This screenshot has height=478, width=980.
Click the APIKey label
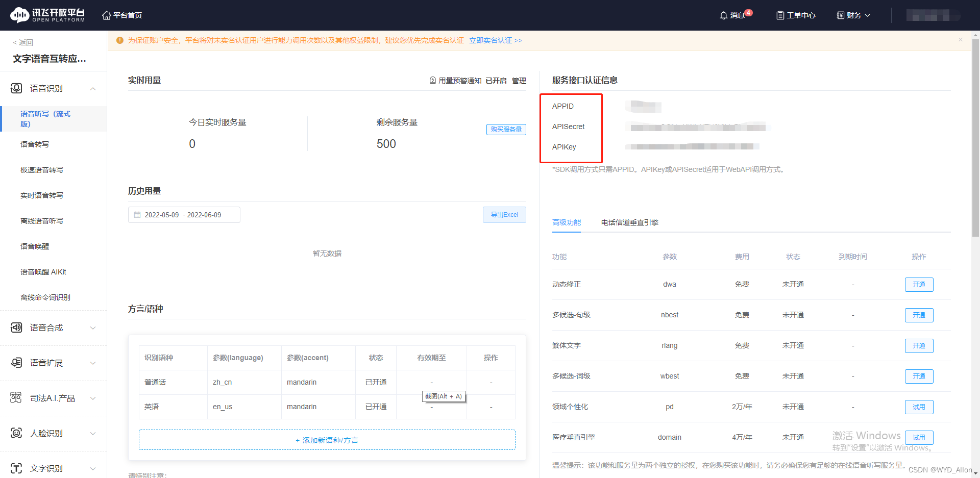coord(564,147)
